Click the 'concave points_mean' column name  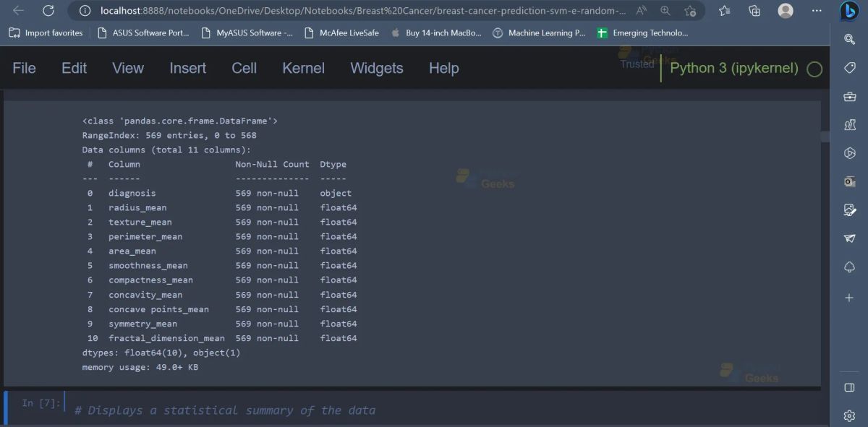pyautogui.click(x=158, y=309)
